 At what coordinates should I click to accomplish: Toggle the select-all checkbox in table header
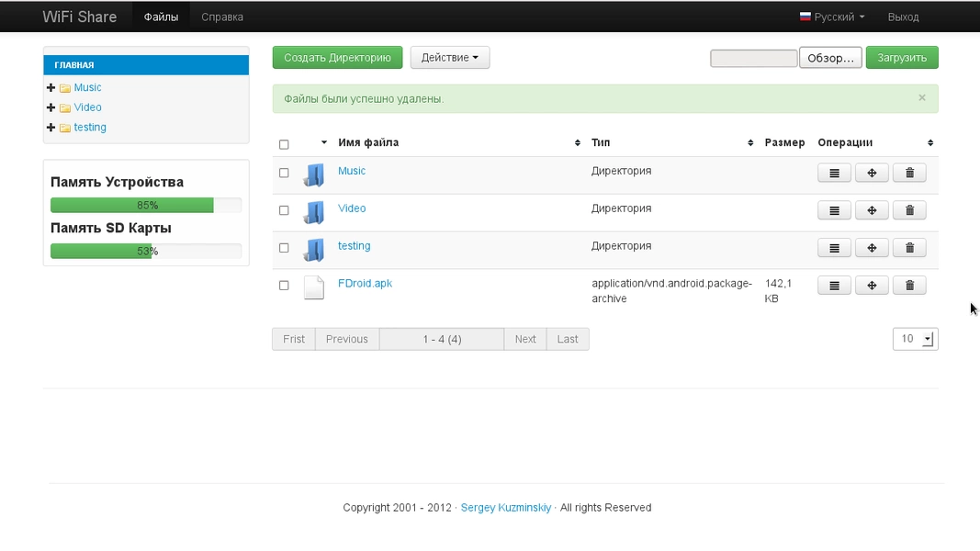(284, 144)
